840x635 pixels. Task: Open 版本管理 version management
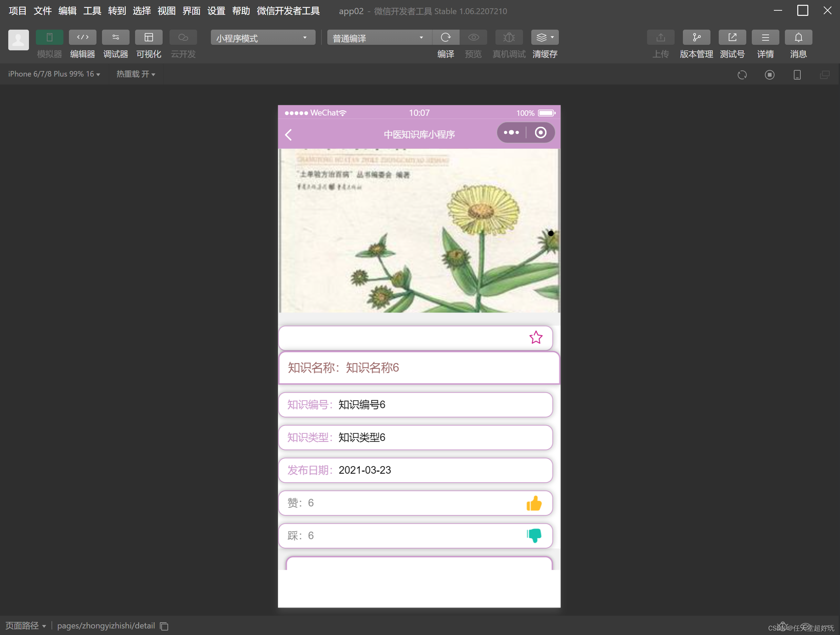[696, 37]
